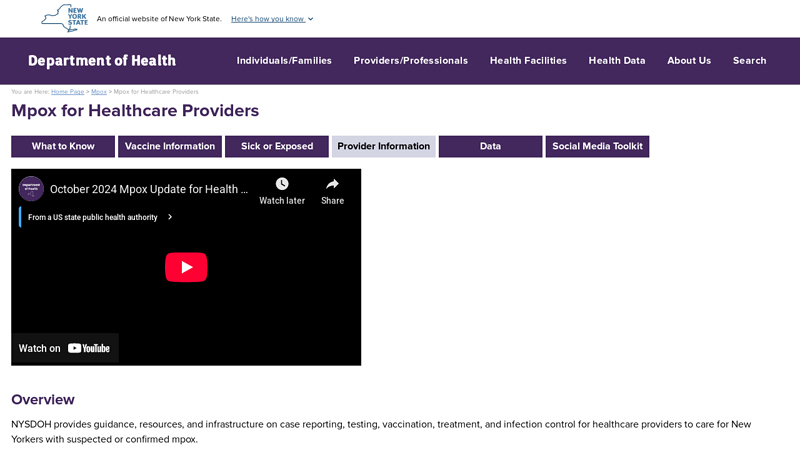This screenshot has height=450, width=800.
Task: Select the Provider Information tab
Action: coord(384,146)
